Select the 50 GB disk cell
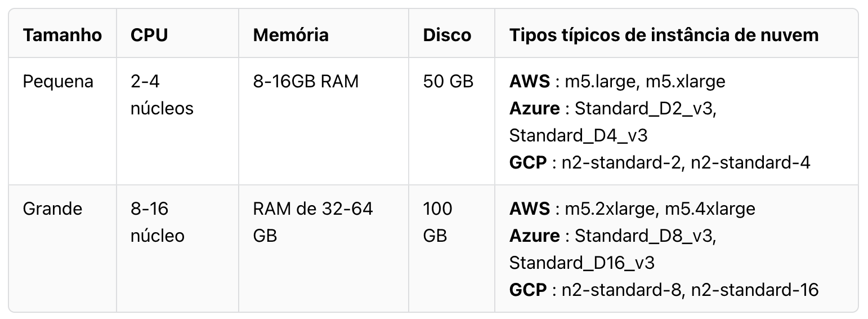 point(448,82)
